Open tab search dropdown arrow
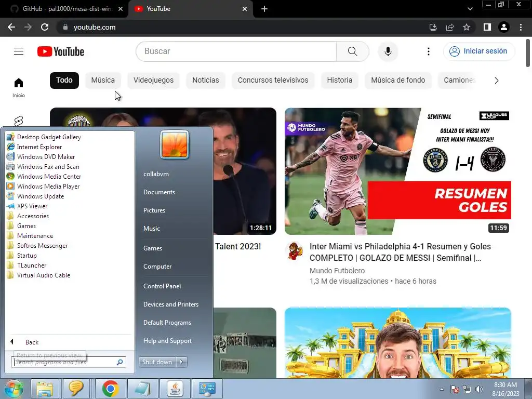532x399 pixels. (x=470, y=9)
